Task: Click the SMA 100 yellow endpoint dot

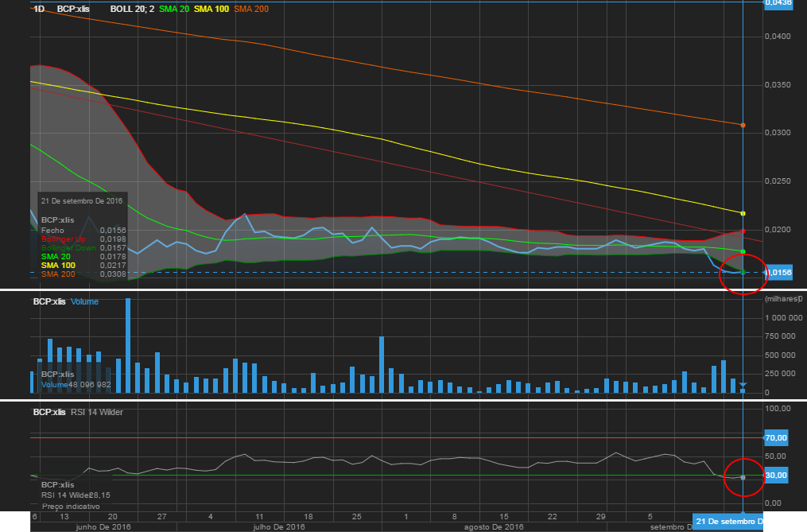Action: coord(743,213)
